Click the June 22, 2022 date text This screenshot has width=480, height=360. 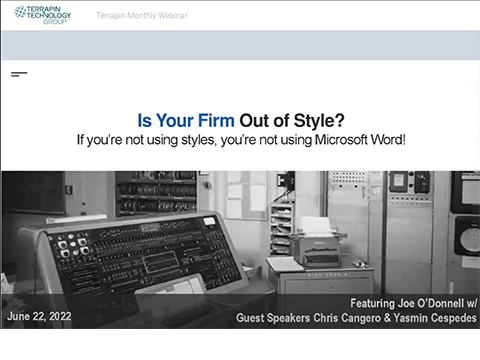point(39,316)
